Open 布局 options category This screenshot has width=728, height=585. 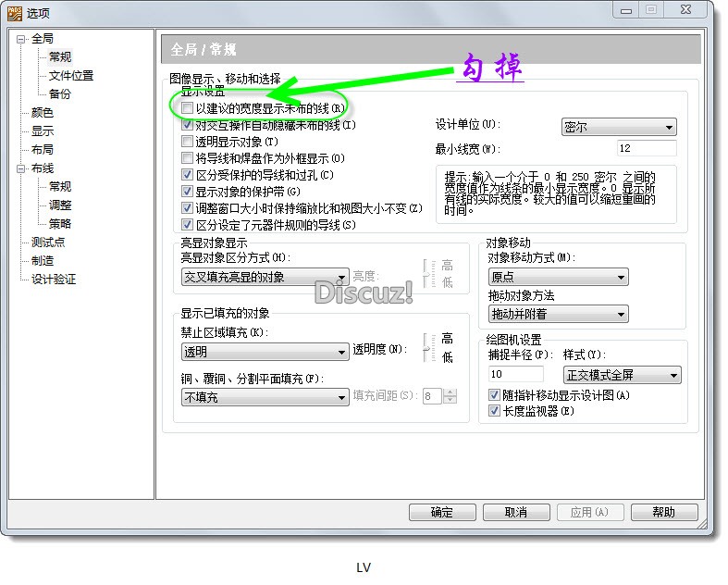pos(43,150)
